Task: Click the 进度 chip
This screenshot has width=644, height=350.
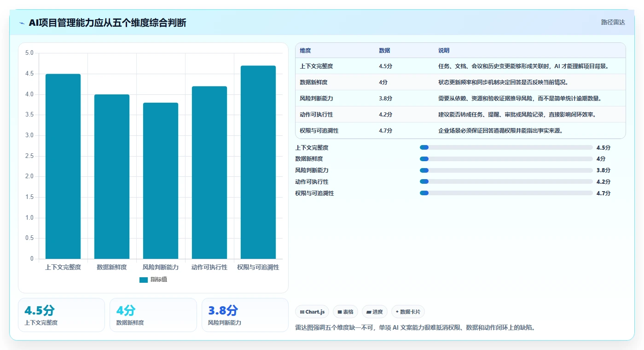Action: [375, 312]
